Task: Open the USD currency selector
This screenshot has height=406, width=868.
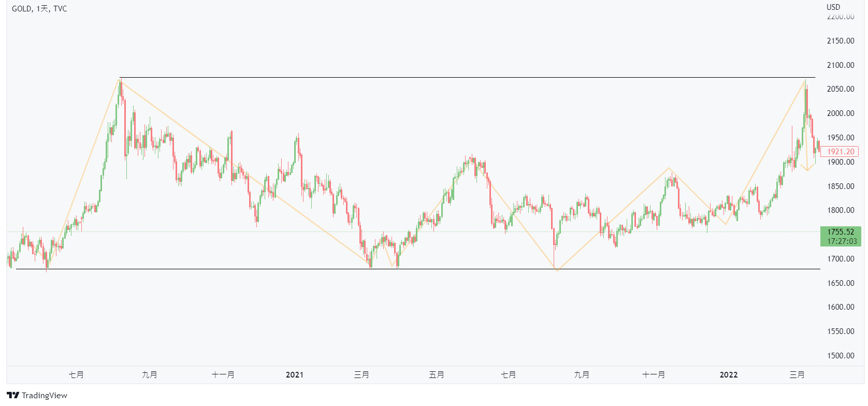Action: (833, 7)
